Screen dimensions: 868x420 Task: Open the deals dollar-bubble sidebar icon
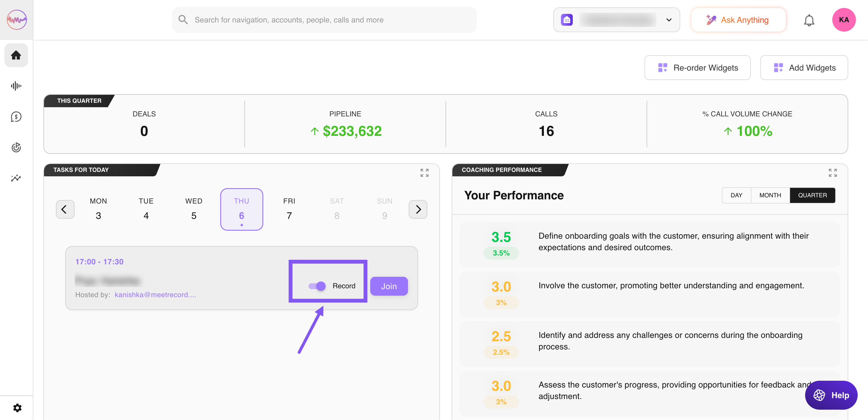click(16, 117)
